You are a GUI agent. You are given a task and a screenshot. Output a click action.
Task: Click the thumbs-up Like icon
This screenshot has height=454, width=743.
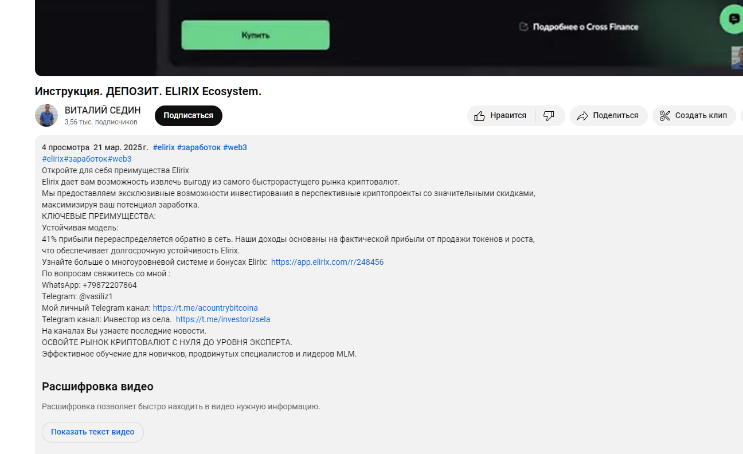click(481, 116)
